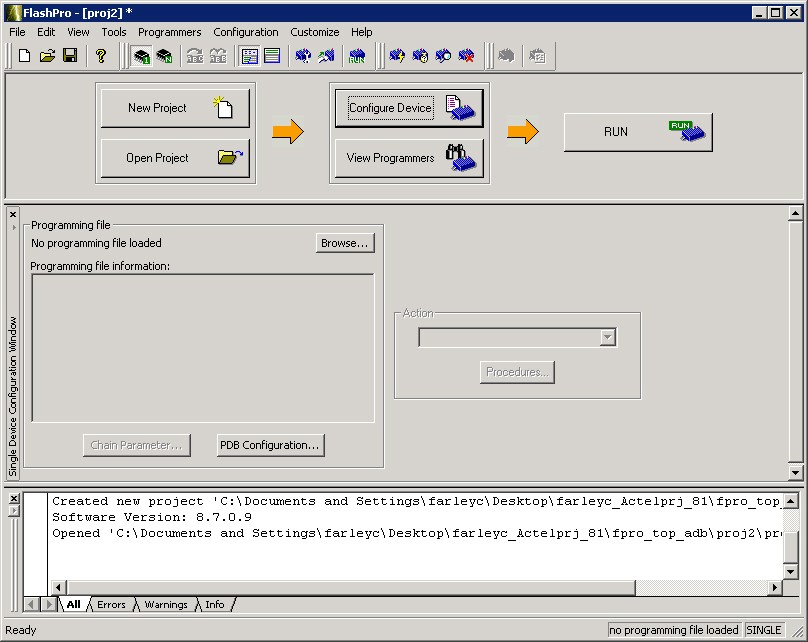The image size is (808, 642).
Task: Toggle the project view panel icon
Action: pyautogui.click(x=249, y=56)
